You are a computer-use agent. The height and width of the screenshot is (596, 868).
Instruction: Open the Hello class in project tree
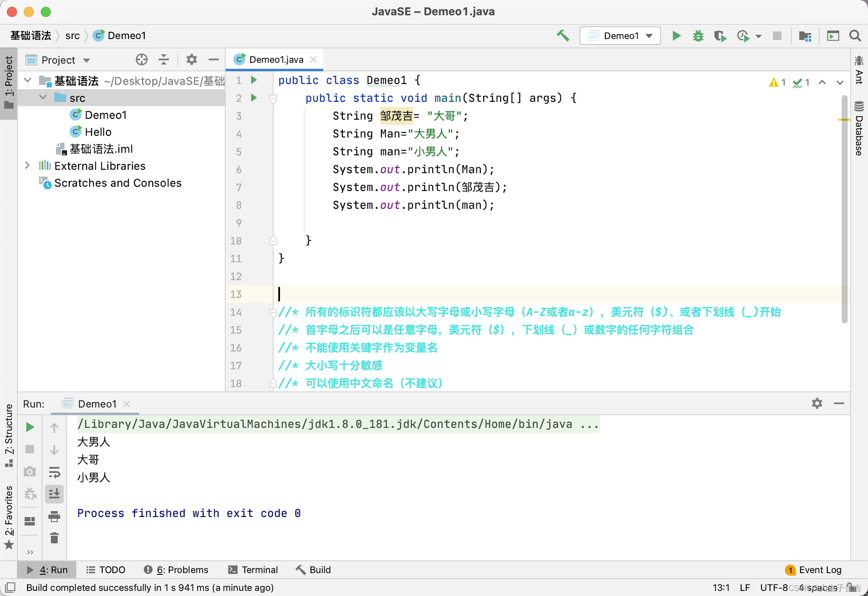point(98,132)
